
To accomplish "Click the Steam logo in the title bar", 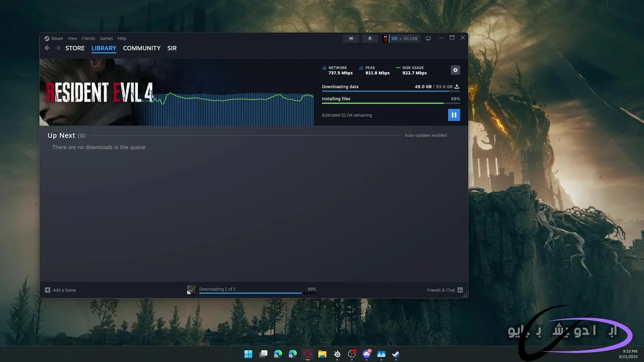I will pos(47,38).
